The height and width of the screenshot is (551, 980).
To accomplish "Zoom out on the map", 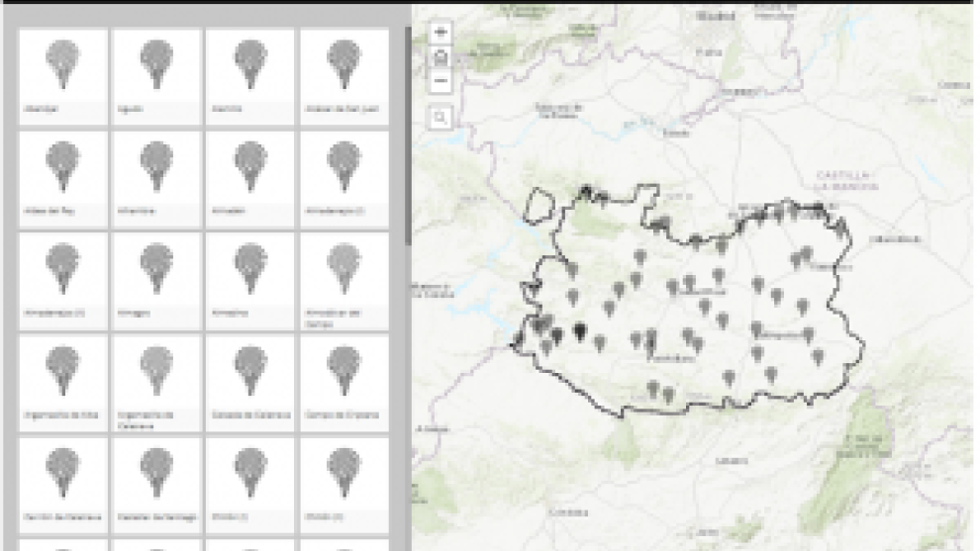I will (x=441, y=82).
